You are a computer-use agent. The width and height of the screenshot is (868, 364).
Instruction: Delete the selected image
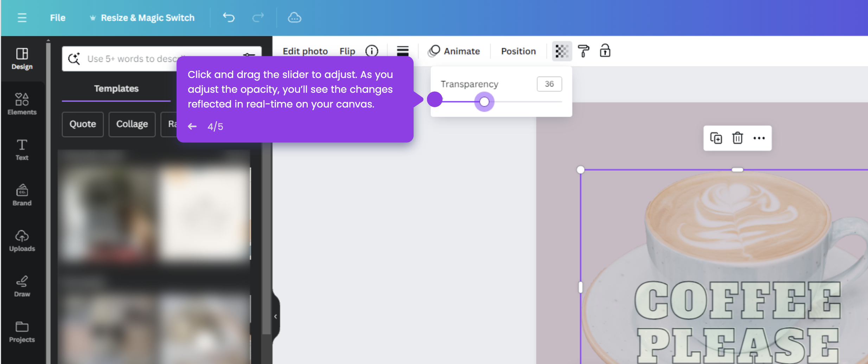[737, 138]
